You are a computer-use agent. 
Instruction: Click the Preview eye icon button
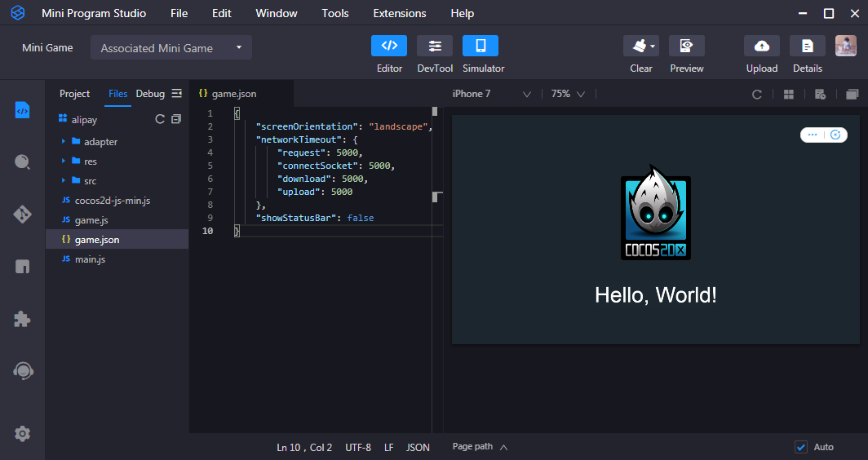point(686,46)
